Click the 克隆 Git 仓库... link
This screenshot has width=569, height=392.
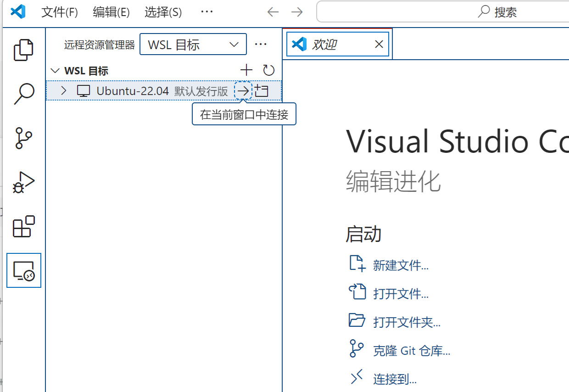tap(412, 351)
